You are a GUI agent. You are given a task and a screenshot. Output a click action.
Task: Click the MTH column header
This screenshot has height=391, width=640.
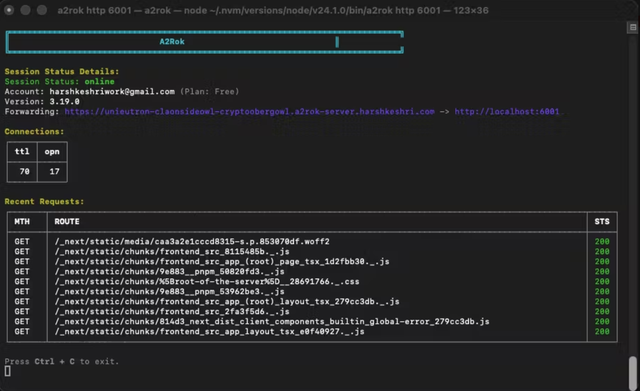(x=22, y=222)
